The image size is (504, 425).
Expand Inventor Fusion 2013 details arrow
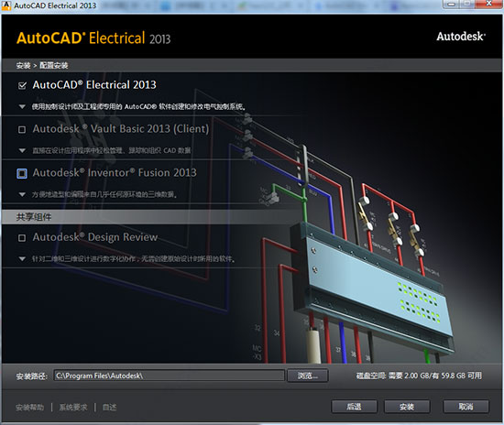pyautogui.click(x=22, y=194)
